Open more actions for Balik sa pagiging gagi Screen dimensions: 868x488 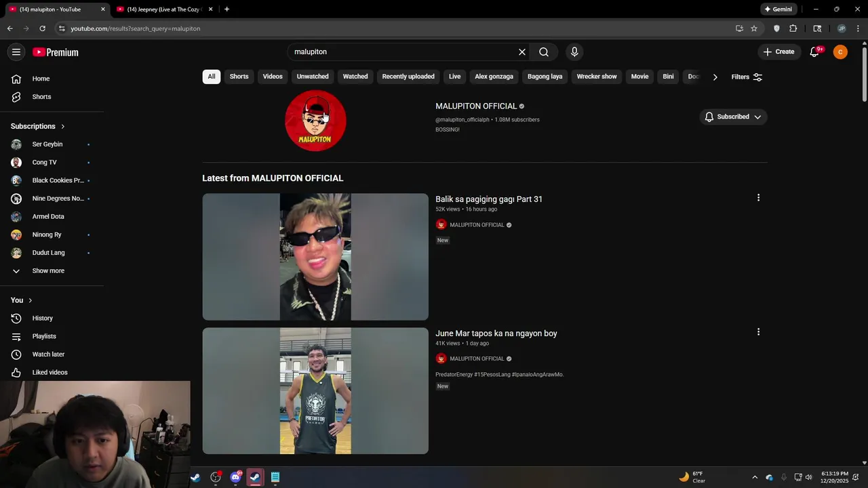pyautogui.click(x=758, y=198)
